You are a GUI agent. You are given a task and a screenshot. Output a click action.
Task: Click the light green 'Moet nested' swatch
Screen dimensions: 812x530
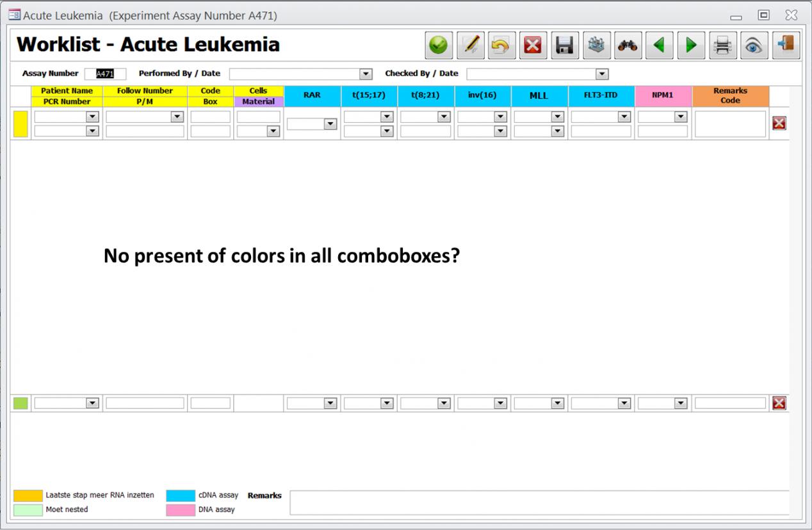click(x=28, y=510)
